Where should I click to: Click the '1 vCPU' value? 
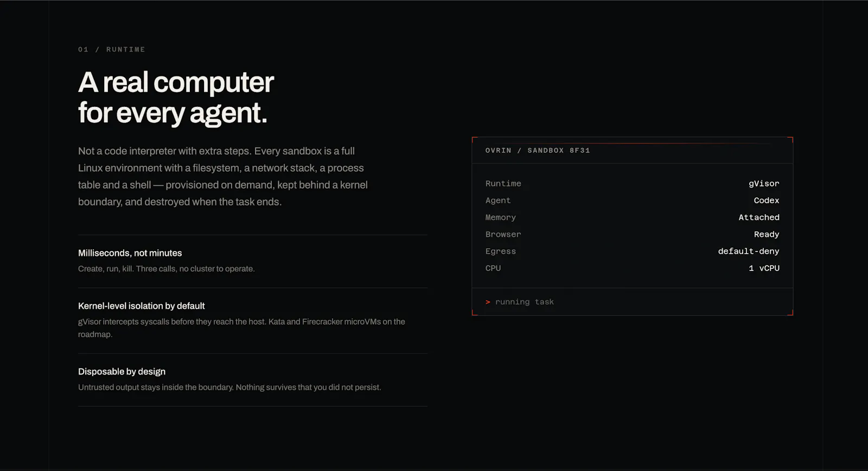tap(764, 268)
